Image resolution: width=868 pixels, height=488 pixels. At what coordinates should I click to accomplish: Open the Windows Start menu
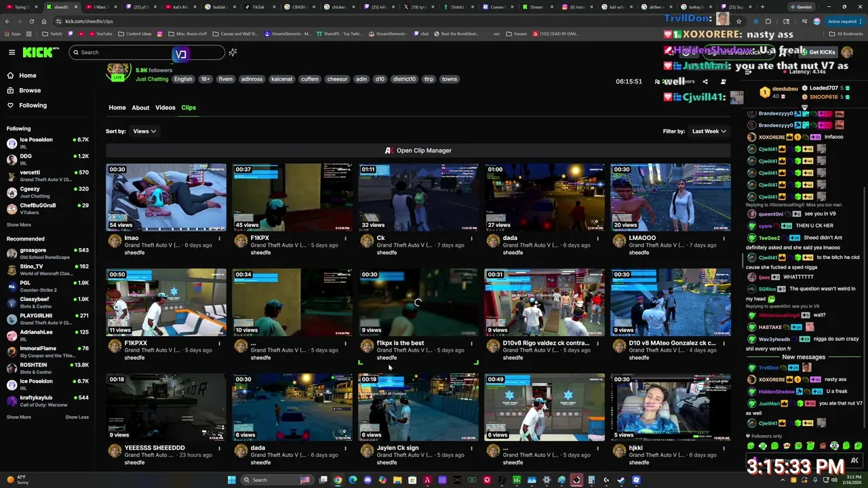coord(231,480)
